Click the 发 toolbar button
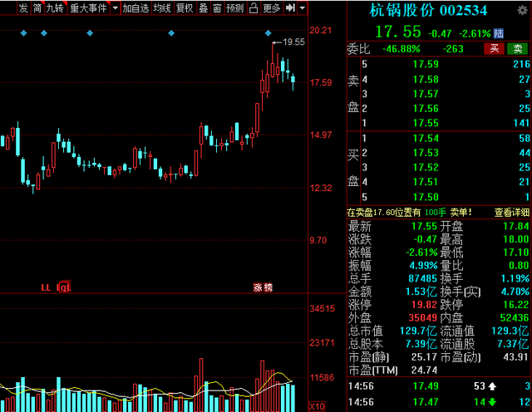 point(23,7)
